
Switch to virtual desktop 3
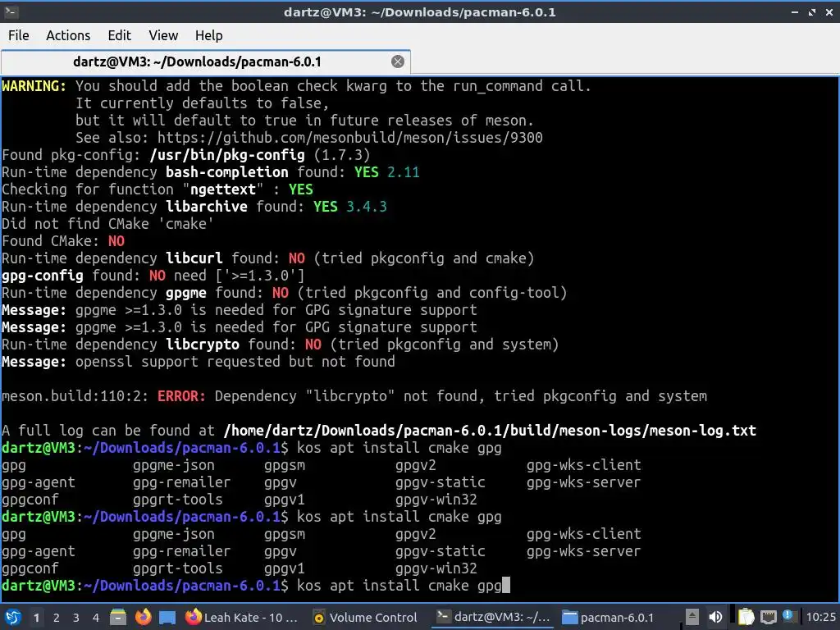(x=76, y=618)
